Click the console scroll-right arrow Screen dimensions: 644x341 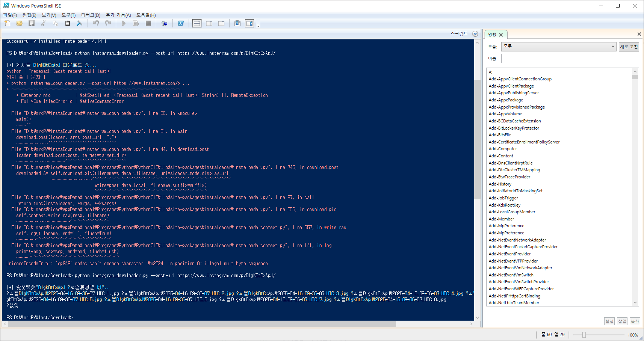[471, 324]
